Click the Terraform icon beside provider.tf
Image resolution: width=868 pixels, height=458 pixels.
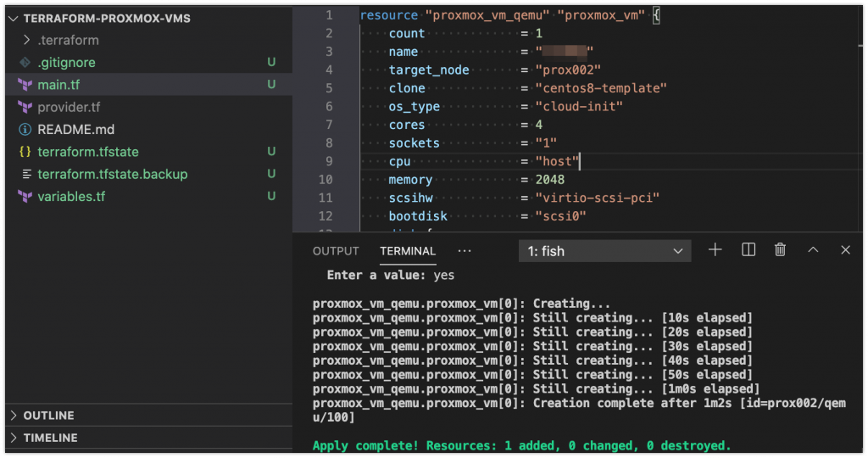coord(25,107)
